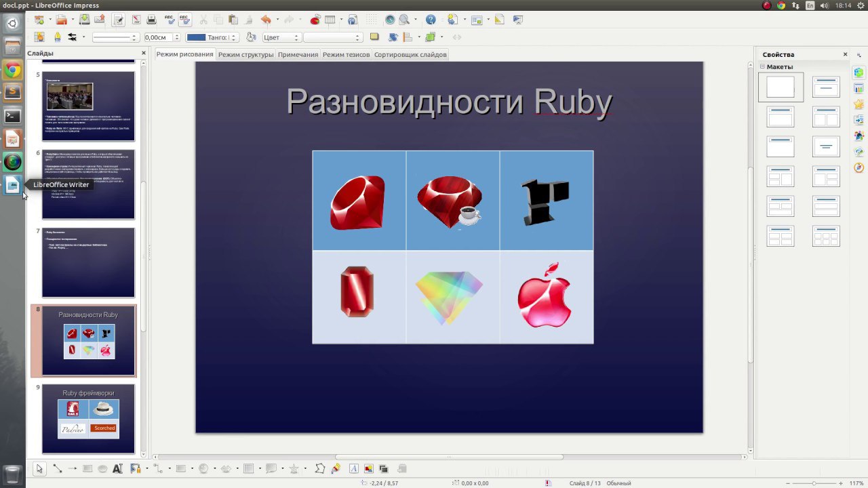
Task: Open the Fontwork Gallery
Action: pyautogui.click(x=353, y=468)
